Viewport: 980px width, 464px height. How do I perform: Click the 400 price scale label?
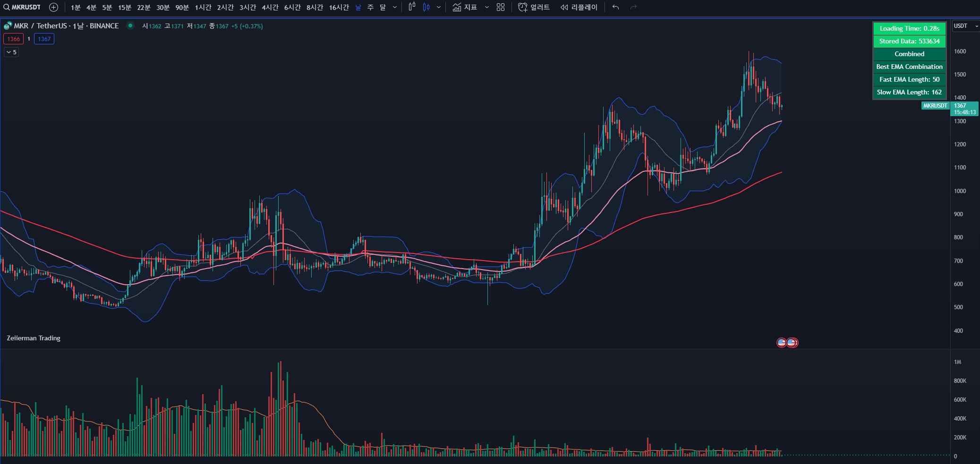point(958,331)
